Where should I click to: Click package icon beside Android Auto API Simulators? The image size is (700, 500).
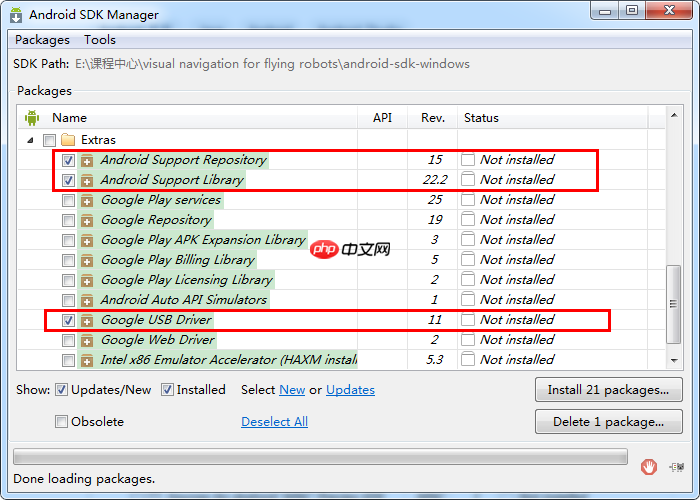(x=87, y=300)
